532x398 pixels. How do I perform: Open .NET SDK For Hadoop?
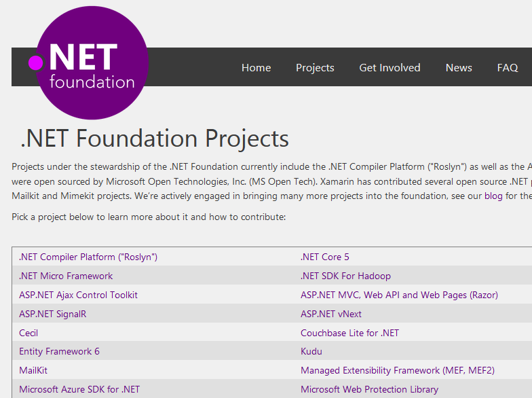tap(346, 276)
